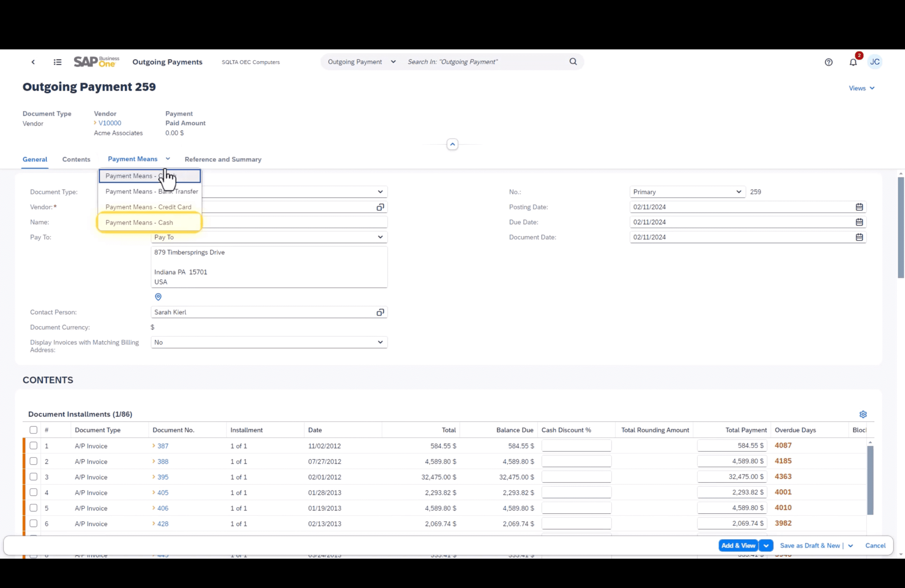
Task: Check row 4 invoice 405 checkbox
Action: (x=34, y=492)
